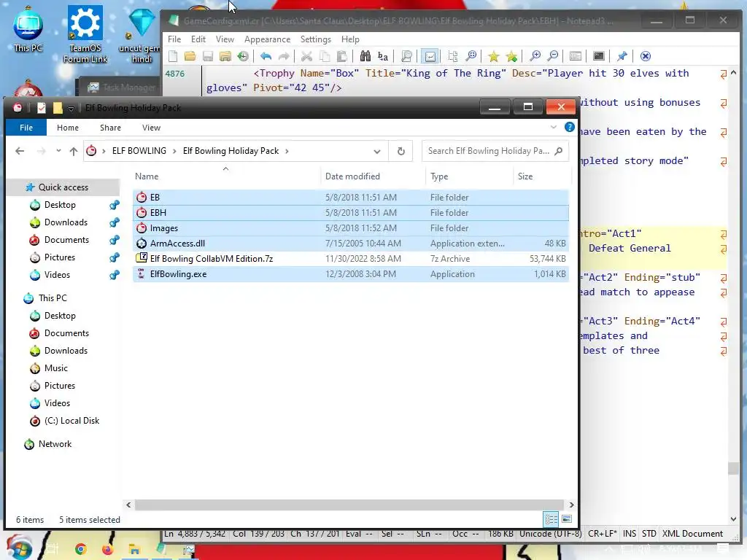The height and width of the screenshot is (560, 747).
Task: Select the ElfBowling.exe application file
Action: click(351, 274)
